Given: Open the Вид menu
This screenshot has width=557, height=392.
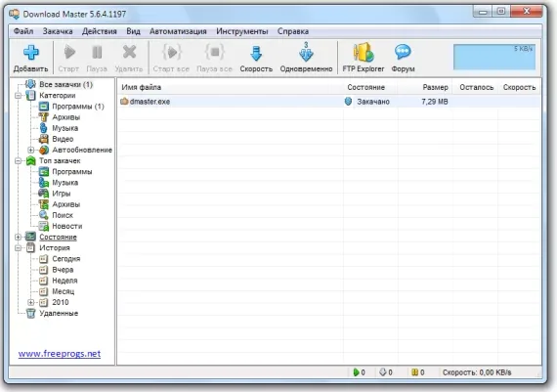Looking at the screenshot, I should [133, 31].
